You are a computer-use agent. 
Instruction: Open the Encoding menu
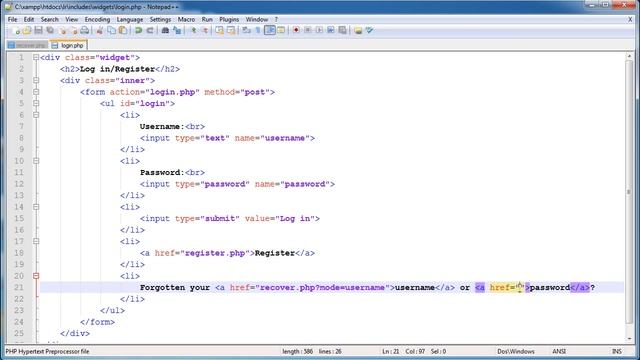(x=97, y=19)
